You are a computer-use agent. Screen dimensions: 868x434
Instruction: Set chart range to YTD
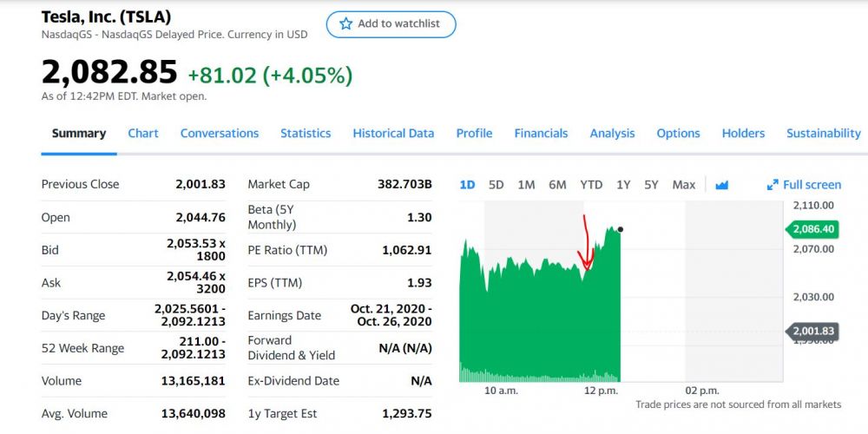[x=591, y=185]
